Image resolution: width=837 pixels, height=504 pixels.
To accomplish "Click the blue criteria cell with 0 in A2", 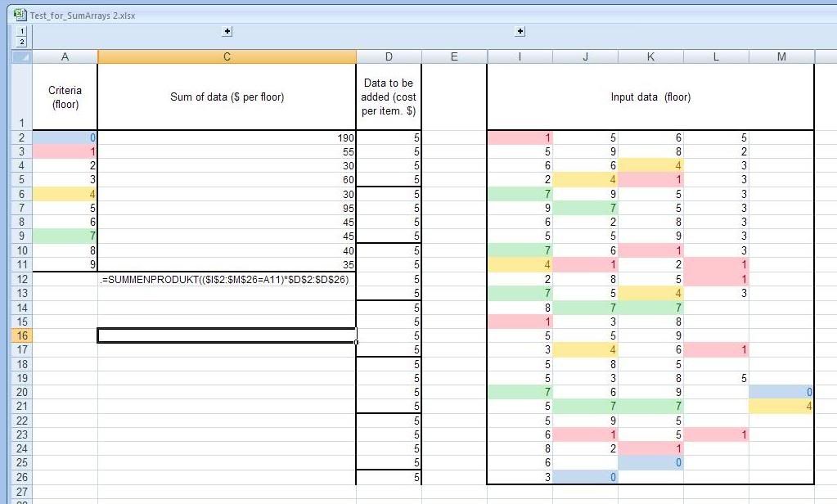I will pyautogui.click(x=65, y=137).
